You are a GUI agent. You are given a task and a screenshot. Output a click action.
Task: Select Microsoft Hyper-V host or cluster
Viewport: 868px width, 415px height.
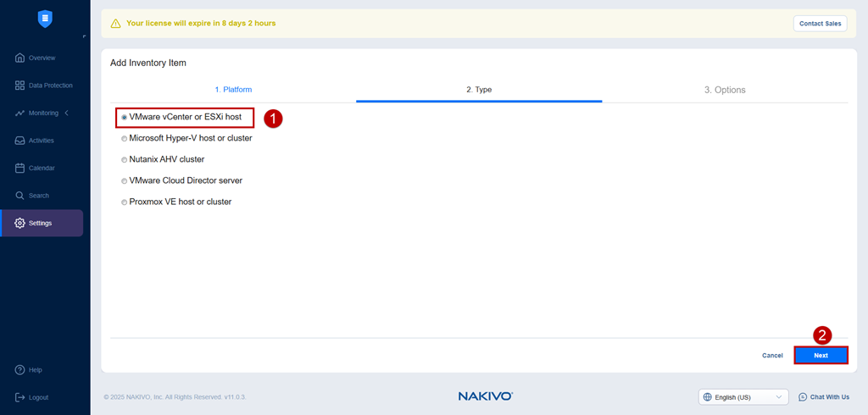click(x=186, y=138)
